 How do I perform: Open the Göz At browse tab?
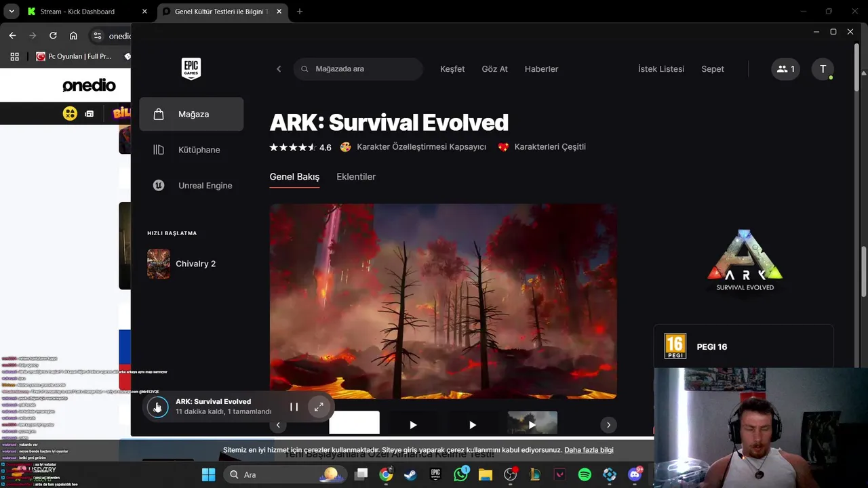(494, 69)
